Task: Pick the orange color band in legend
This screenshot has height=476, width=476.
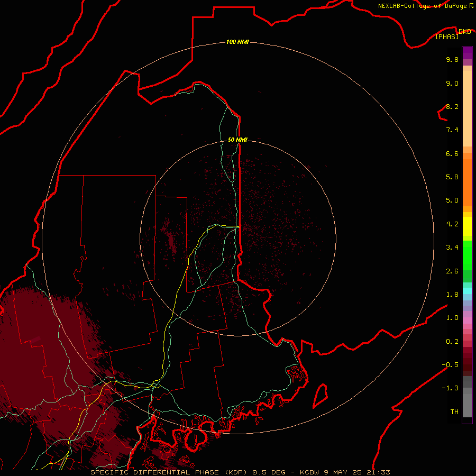Action: tap(467, 182)
